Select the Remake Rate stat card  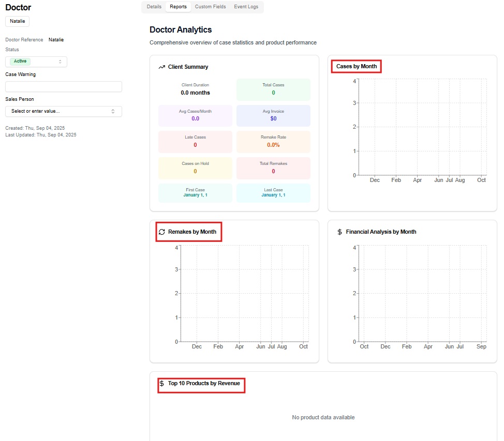[273, 142]
